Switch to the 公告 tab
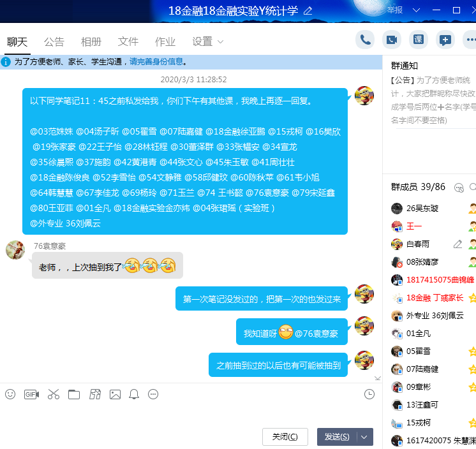 tap(54, 41)
